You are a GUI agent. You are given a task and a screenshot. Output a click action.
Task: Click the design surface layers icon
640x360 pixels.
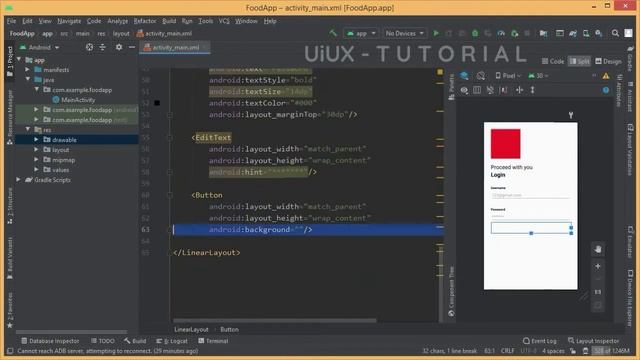pyautogui.click(x=464, y=76)
